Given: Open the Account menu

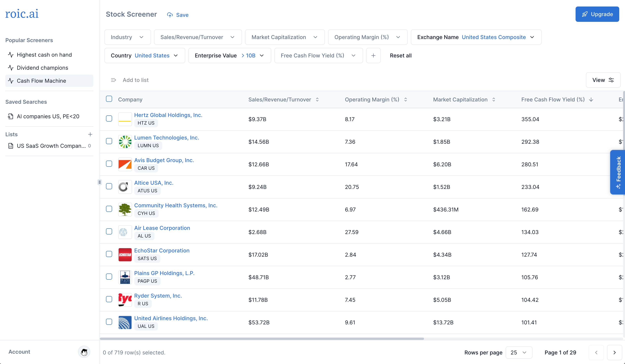Looking at the screenshot, I should [19, 352].
